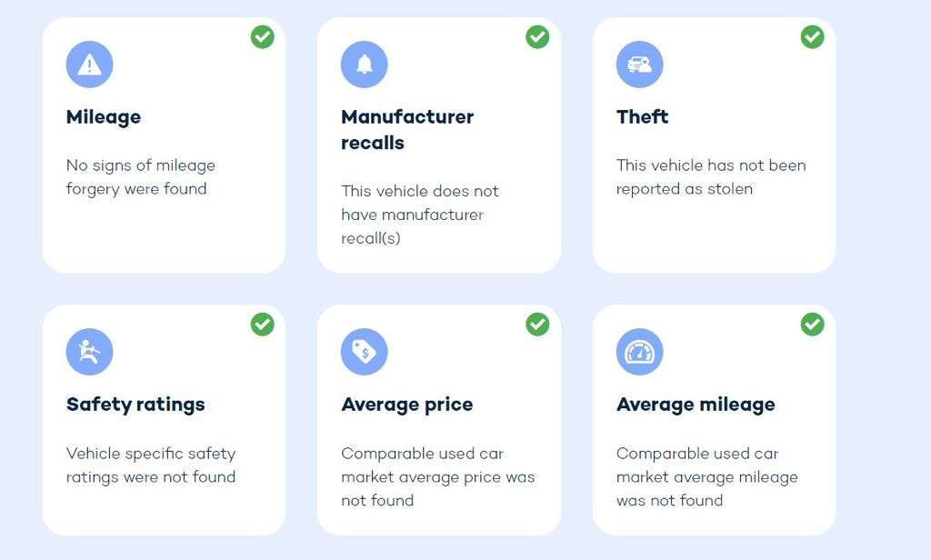The width and height of the screenshot is (931, 560).
Task: Click the Average mileage speedometer icon
Action: tap(640, 352)
